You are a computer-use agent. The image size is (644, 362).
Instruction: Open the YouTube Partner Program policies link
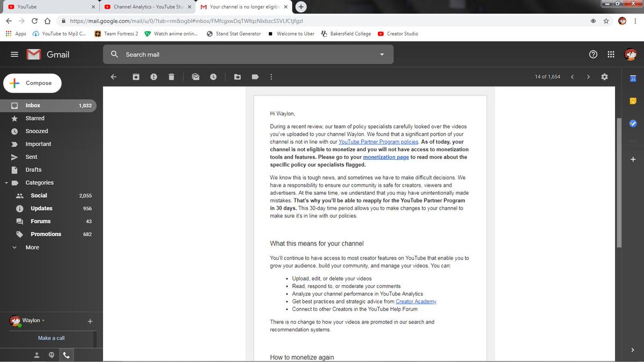378,142
